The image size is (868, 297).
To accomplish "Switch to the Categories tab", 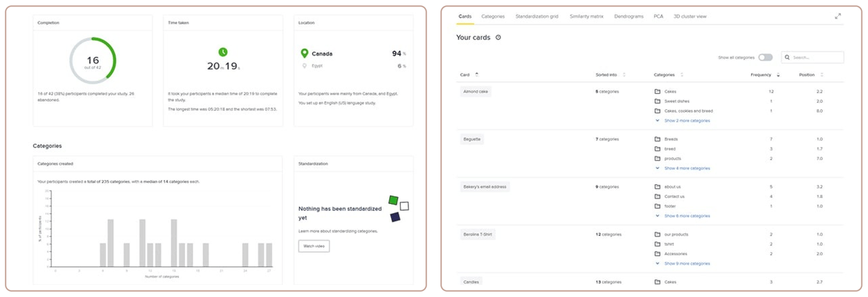I will point(493,16).
